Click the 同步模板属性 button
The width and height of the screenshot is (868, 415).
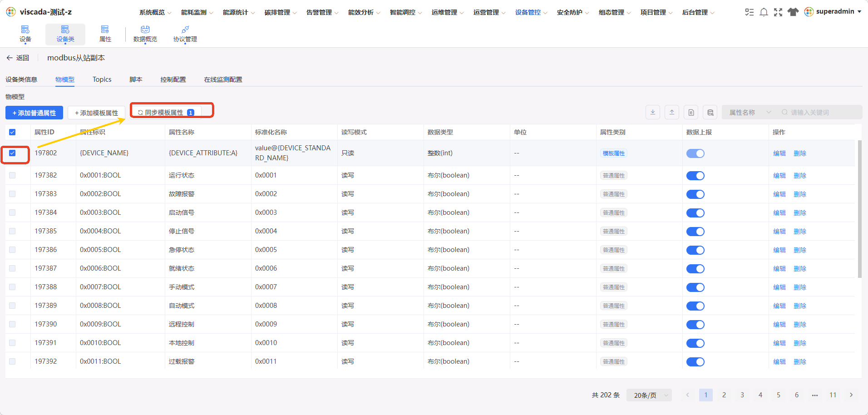tap(166, 112)
